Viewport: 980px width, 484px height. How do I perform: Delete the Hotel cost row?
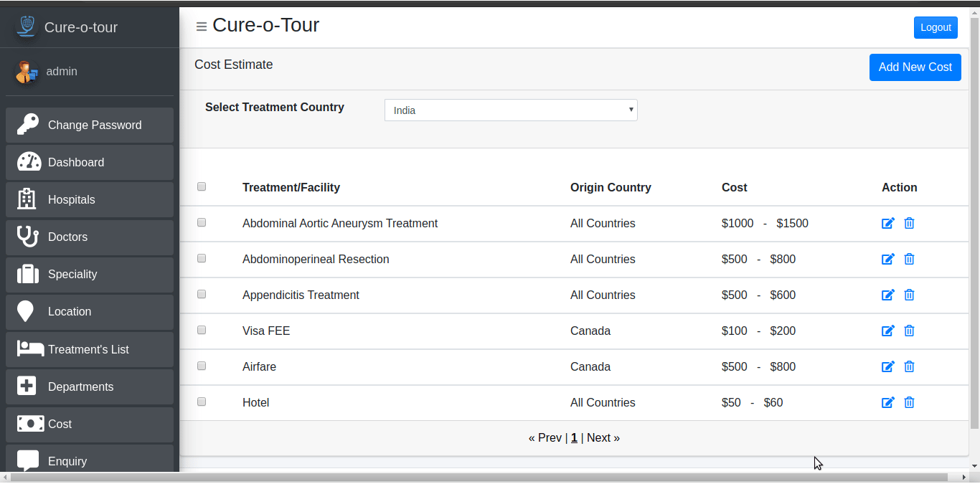pos(909,402)
